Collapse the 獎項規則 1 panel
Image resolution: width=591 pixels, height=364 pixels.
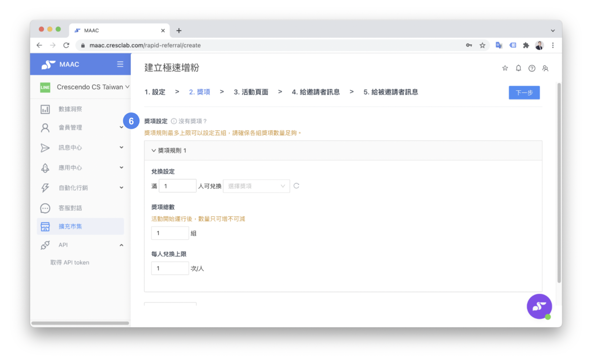coord(154,151)
